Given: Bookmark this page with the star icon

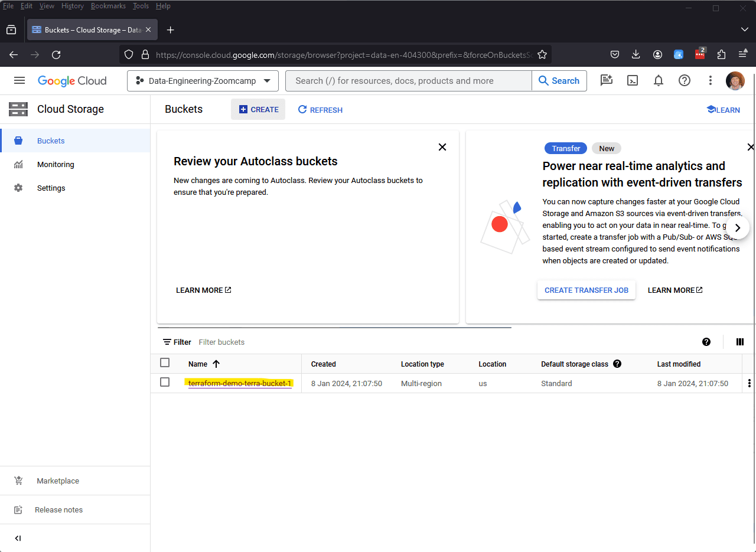Looking at the screenshot, I should click(x=542, y=55).
